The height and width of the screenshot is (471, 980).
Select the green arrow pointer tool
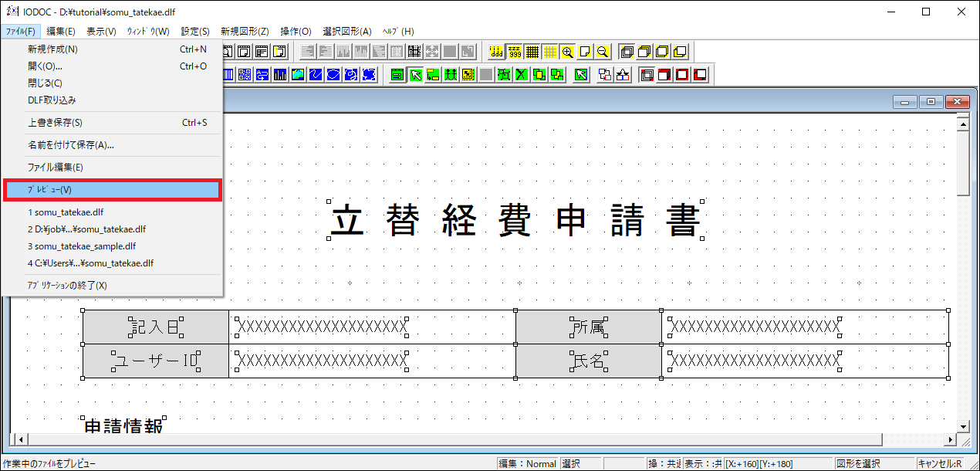pyautogui.click(x=415, y=75)
